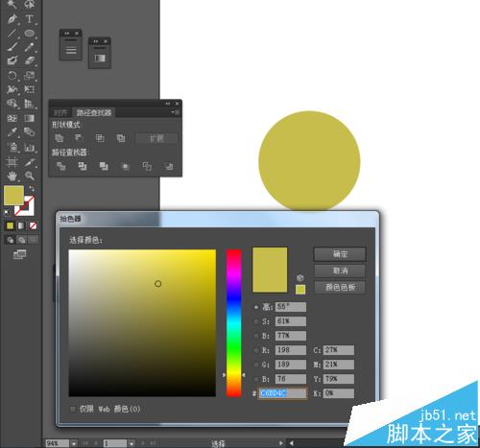Select the Artboard tool
This screenshot has width=480, height=448.
[x=12, y=162]
